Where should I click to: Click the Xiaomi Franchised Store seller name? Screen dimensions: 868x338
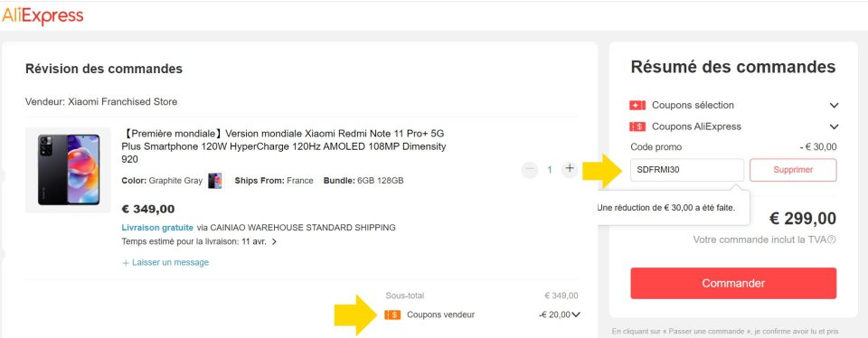tap(122, 102)
